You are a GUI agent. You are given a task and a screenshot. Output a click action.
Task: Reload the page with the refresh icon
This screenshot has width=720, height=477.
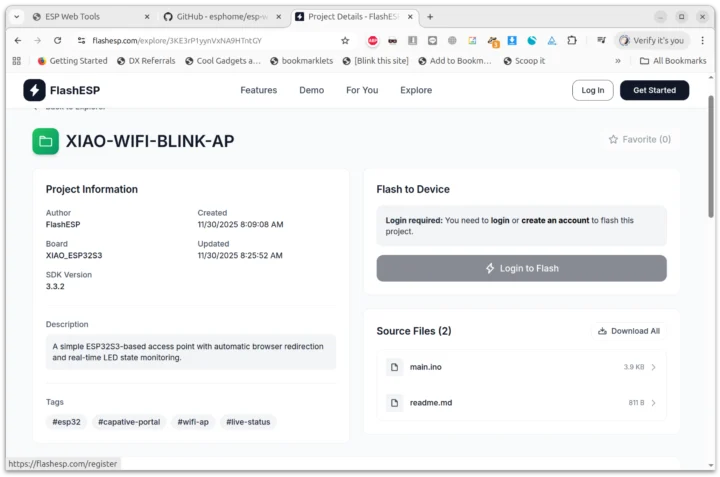57,40
